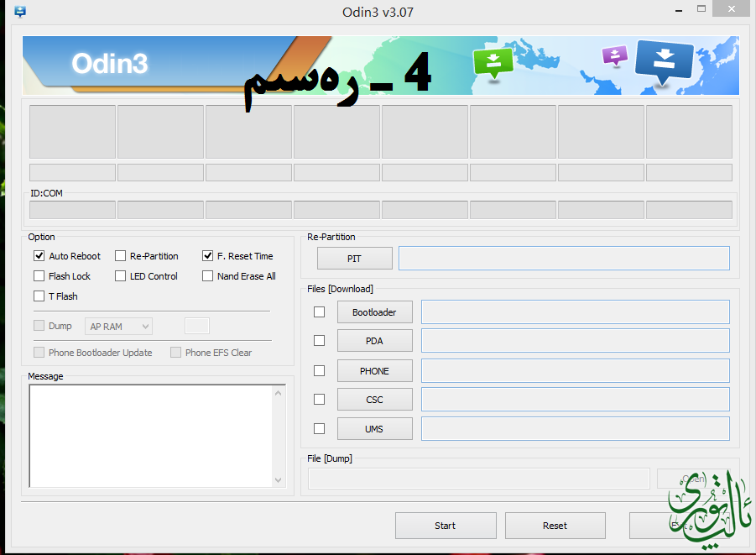Screen dimensions: 756x555
Task: Click the PDA file path field
Action: pyautogui.click(x=576, y=341)
